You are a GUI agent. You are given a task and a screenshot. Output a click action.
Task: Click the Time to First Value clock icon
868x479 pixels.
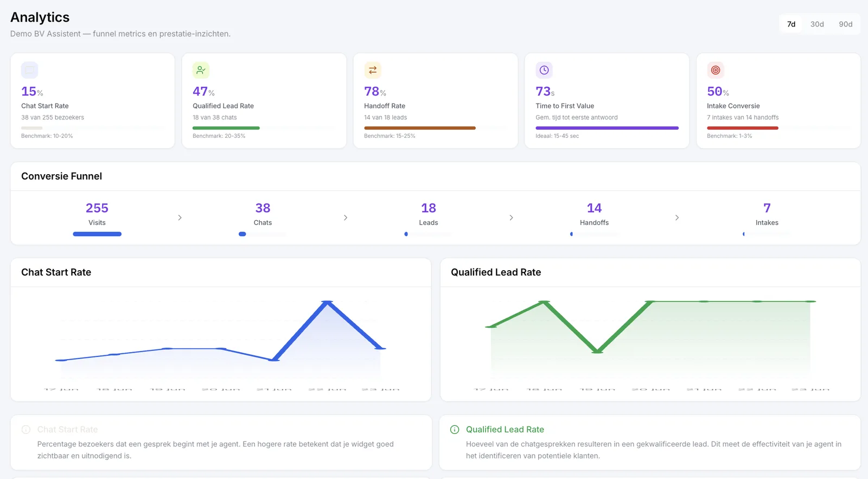[x=544, y=70]
